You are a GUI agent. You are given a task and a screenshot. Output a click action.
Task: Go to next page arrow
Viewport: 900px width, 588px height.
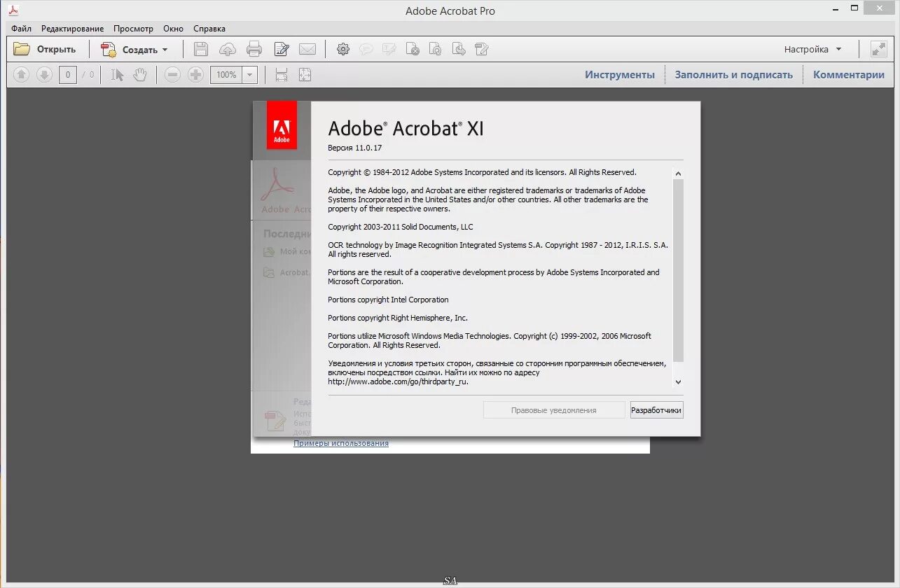point(44,74)
